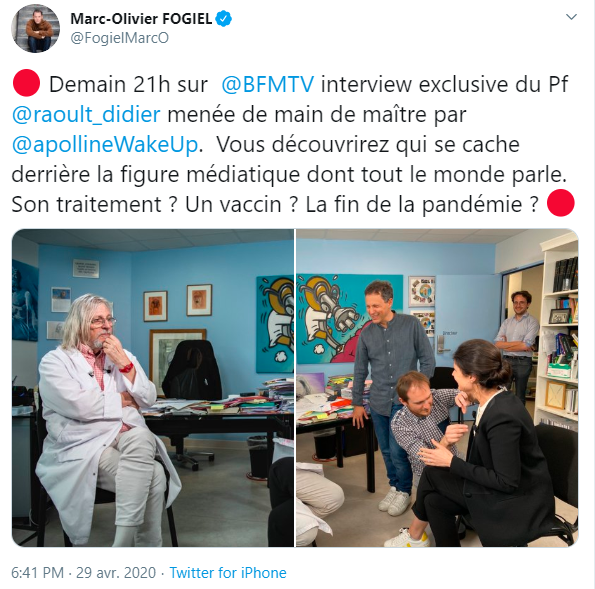Viewport: 595px width, 589px height.
Task: Click the robot painting in the left photo
Action: 275,324
